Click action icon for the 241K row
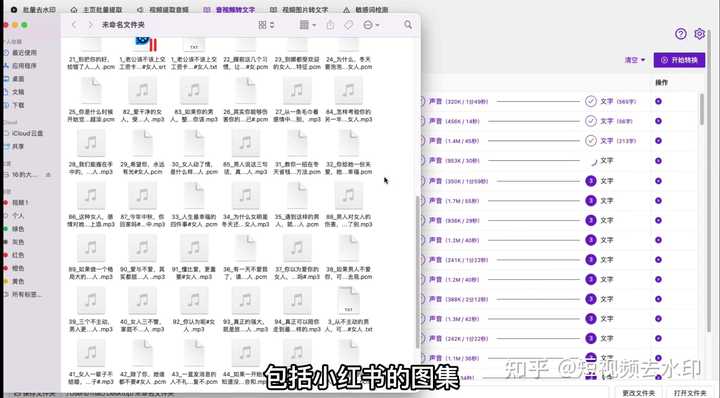 pos(658,260)
